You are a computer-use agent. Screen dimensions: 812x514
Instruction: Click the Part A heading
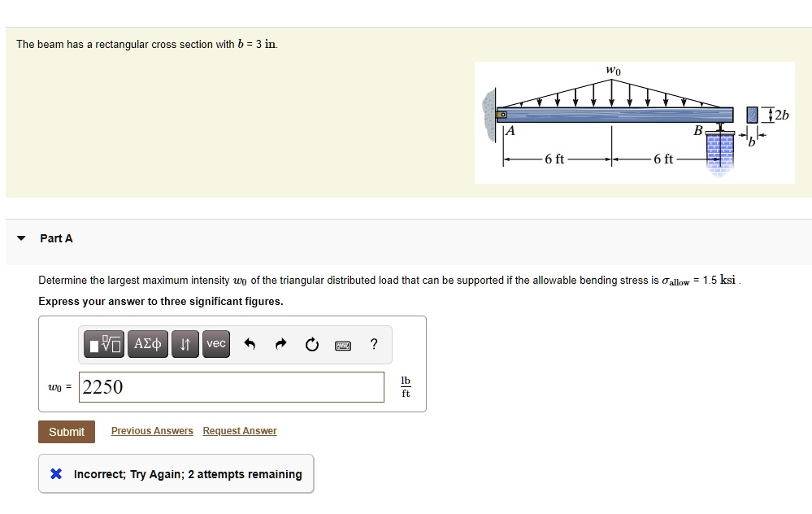pos(55,238)
